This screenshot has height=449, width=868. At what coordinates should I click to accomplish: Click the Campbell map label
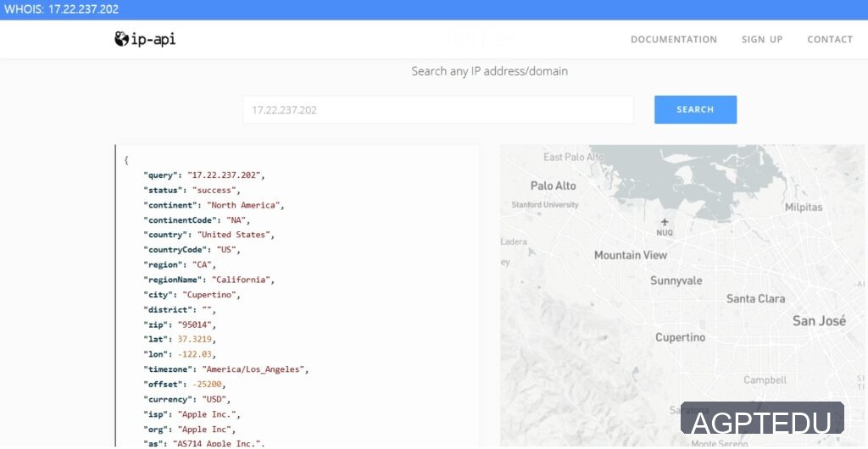pyautogui.click(x=765, y=380)
